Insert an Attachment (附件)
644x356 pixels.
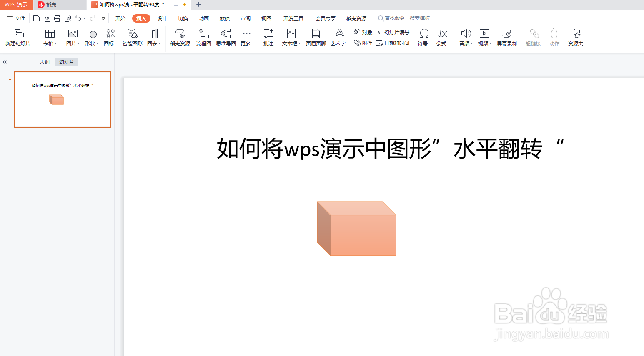(x=363, y=43)
